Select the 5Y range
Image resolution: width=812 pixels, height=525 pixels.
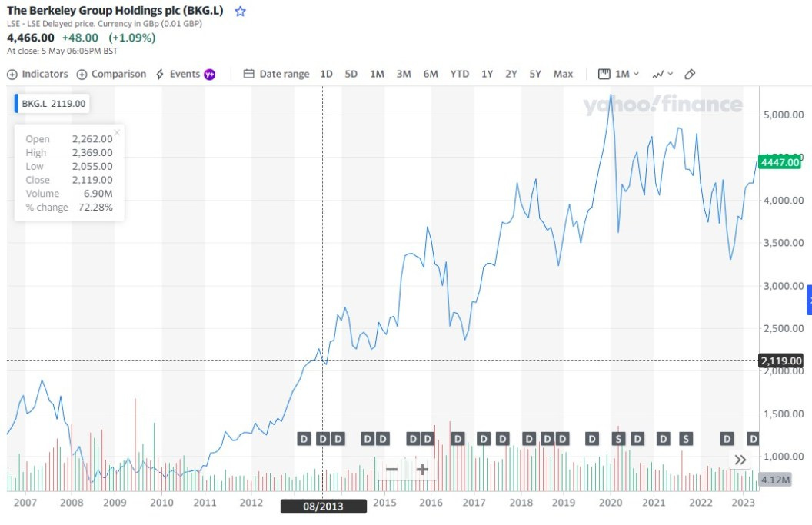[535, 74]
